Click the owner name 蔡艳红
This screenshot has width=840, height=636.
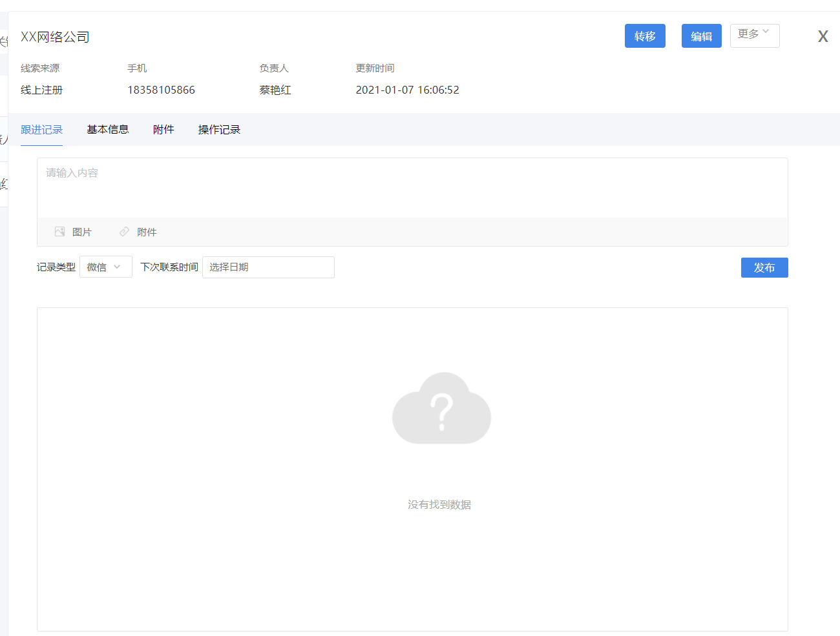[x=275, y=90]
